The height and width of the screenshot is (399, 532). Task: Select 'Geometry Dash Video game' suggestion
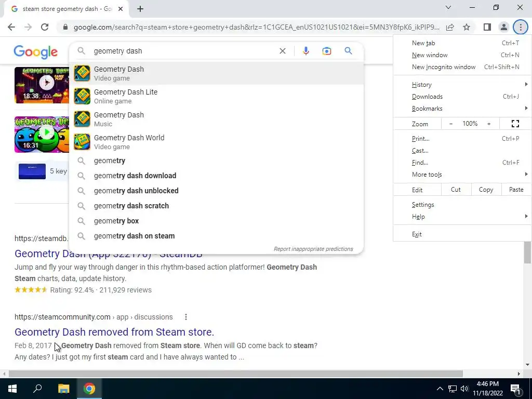point(216,73)
